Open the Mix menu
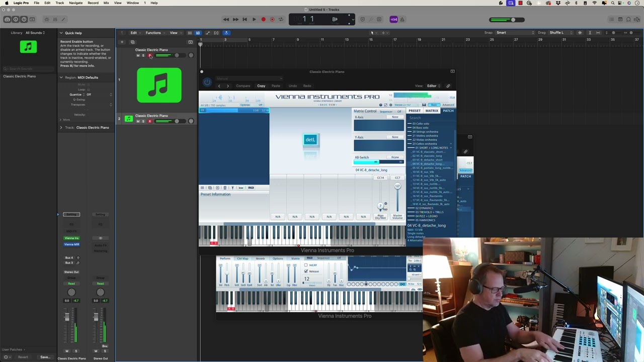 coord(106,3)
